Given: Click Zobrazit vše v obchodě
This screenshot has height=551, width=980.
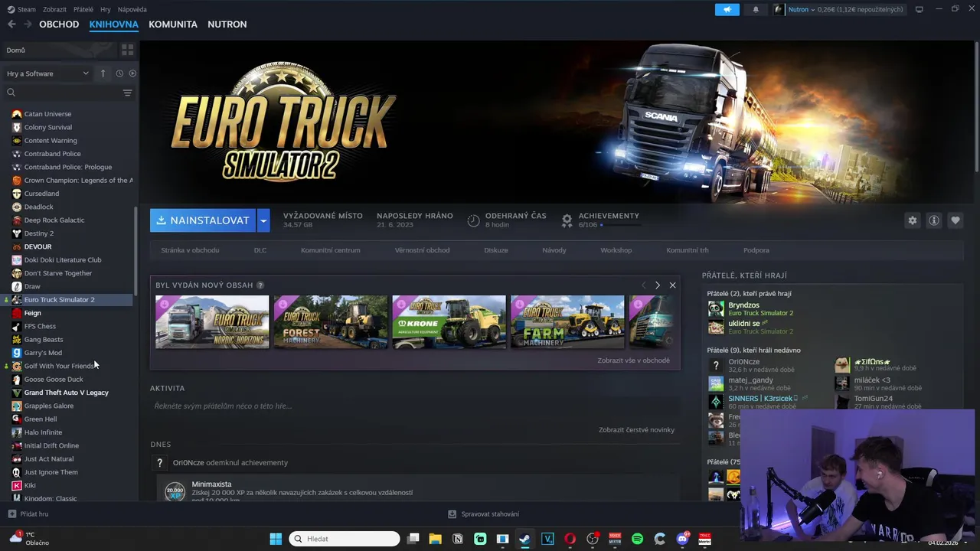Looking at the screenshot, I should click(634, 360).
